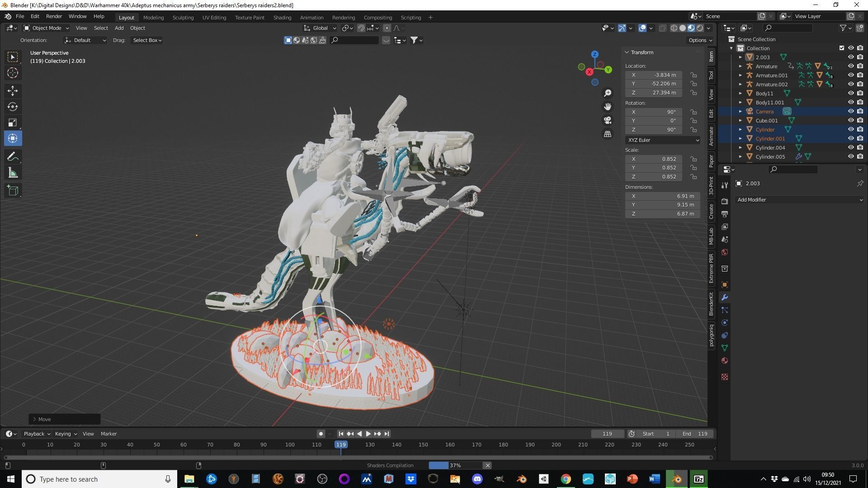Viewport: 868px width, 488px height.
Task: Open the 3D-Print sidebar tab
Action: [x=711, y=186]
